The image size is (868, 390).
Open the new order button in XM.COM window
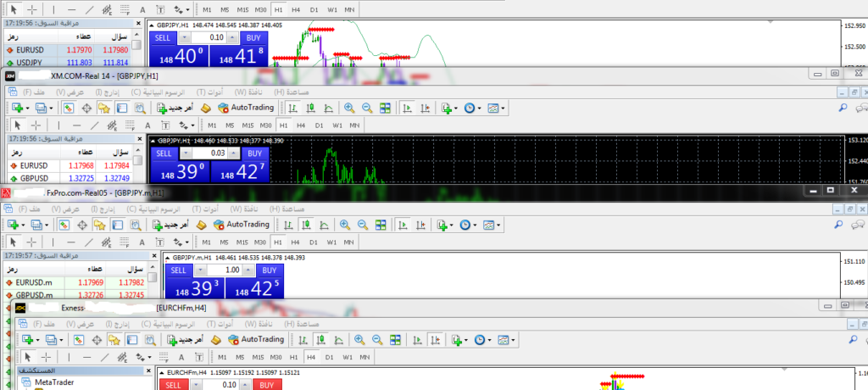[175, 109]
